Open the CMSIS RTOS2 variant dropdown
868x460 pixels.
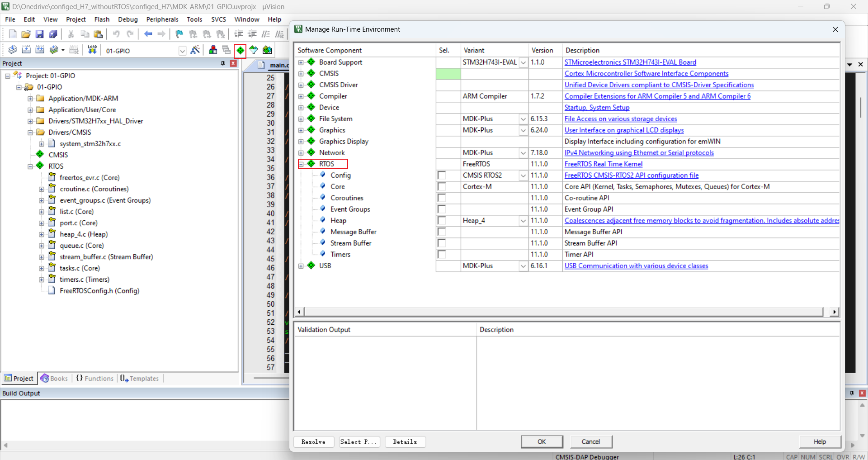point(523,175)
